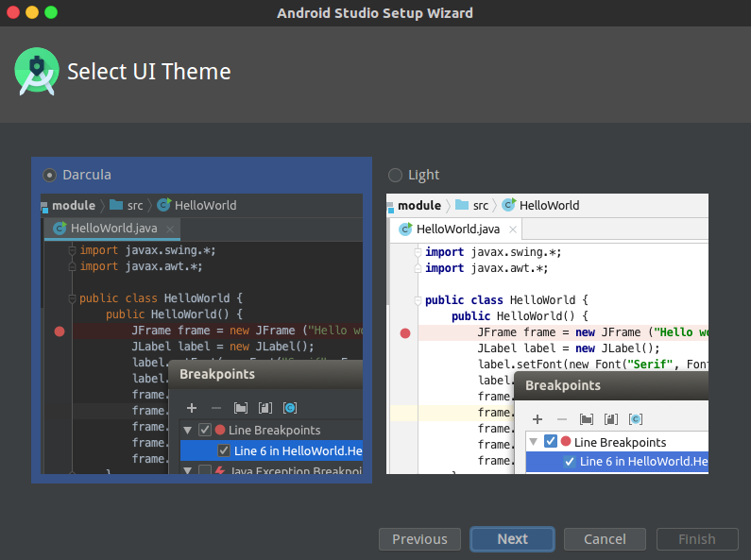Click the module icon in Light preview
This screenshot has width=751, height=560.
pyautogui.click(x=390, y=207)
